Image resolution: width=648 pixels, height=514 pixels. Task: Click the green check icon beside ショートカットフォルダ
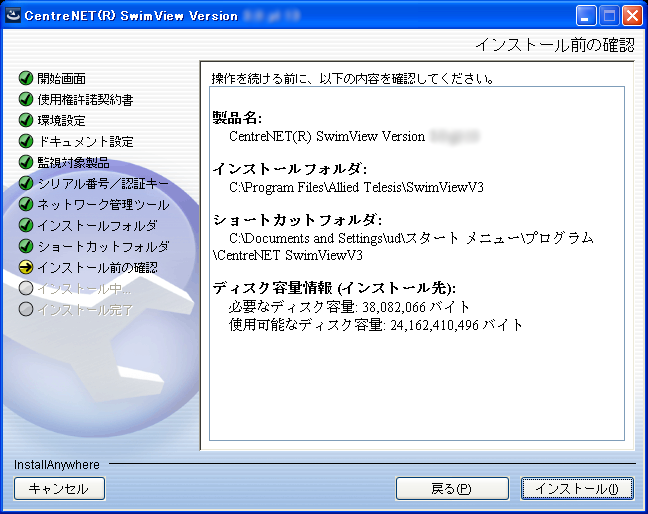coord(26,246)
